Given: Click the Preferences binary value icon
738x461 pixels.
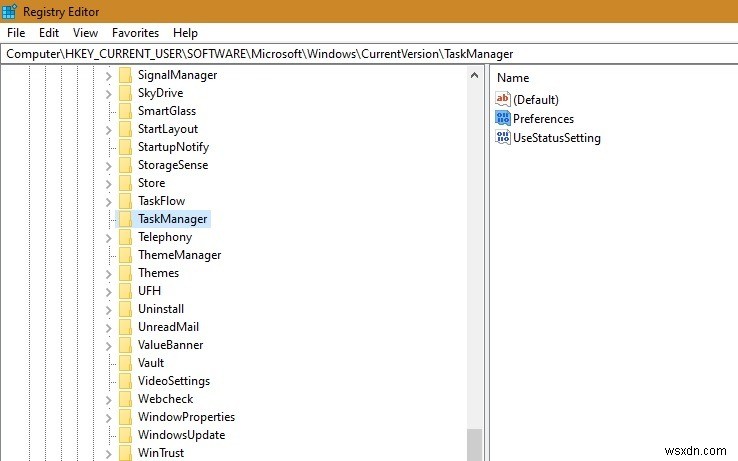Looking at the screenshot, I should 503,118.
